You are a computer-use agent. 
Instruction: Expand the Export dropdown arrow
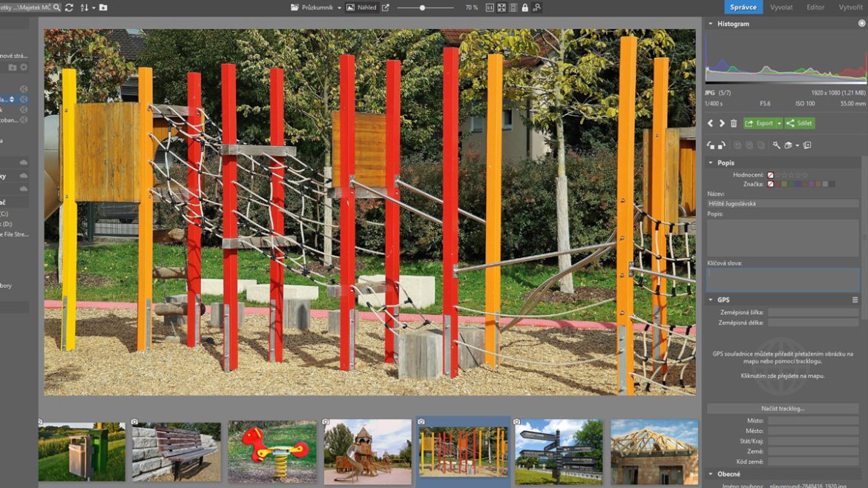[779, 123]
